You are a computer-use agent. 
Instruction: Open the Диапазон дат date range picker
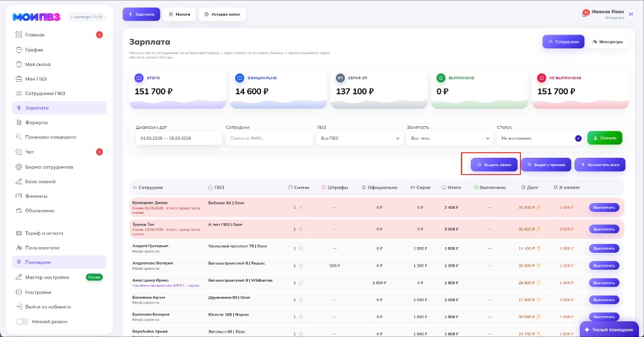click(x=179, y=138)
